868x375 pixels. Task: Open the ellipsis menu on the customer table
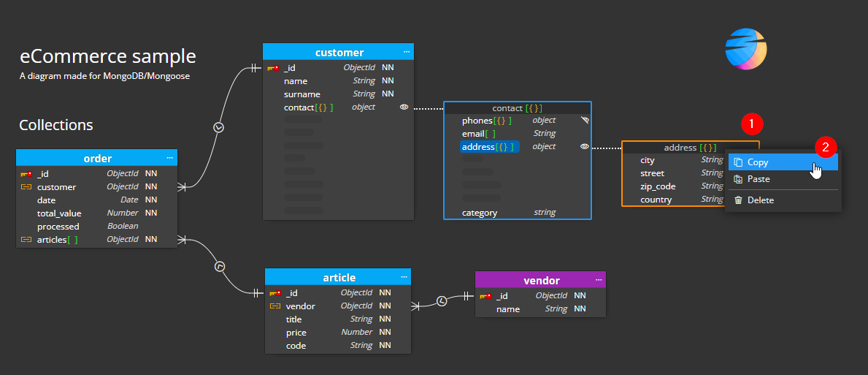(x=407, y=52)
